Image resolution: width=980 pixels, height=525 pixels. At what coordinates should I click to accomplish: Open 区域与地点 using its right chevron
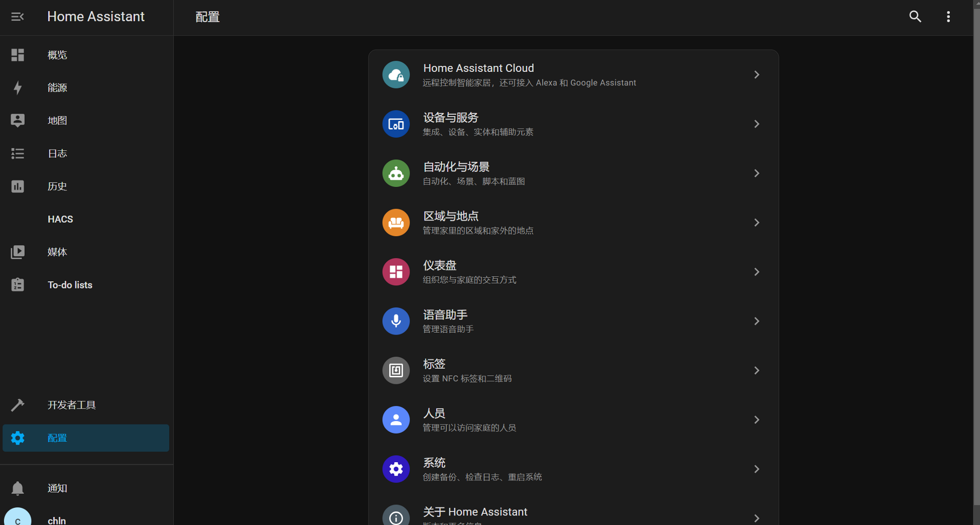[757, 223]
